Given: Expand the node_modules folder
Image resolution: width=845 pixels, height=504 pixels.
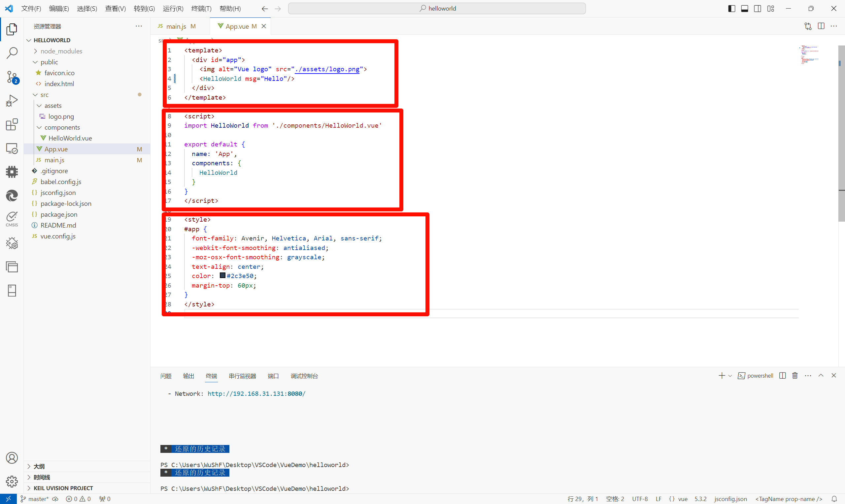Looking at the screenshot, I should point(61,51).
